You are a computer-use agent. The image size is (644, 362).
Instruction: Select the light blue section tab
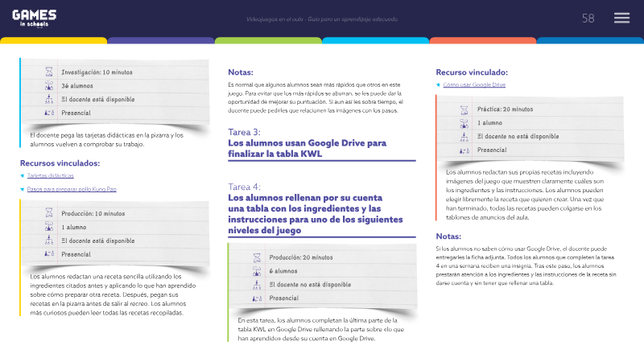(x=375, y=41)
